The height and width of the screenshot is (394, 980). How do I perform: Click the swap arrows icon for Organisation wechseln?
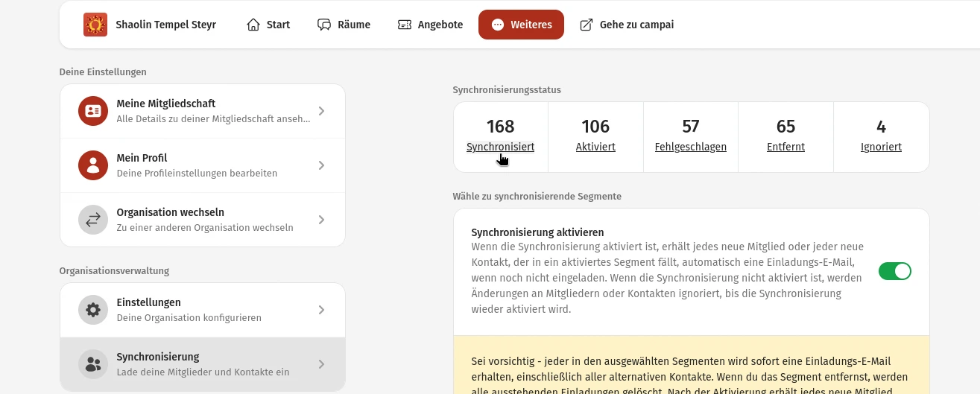[x=93, y=220]
